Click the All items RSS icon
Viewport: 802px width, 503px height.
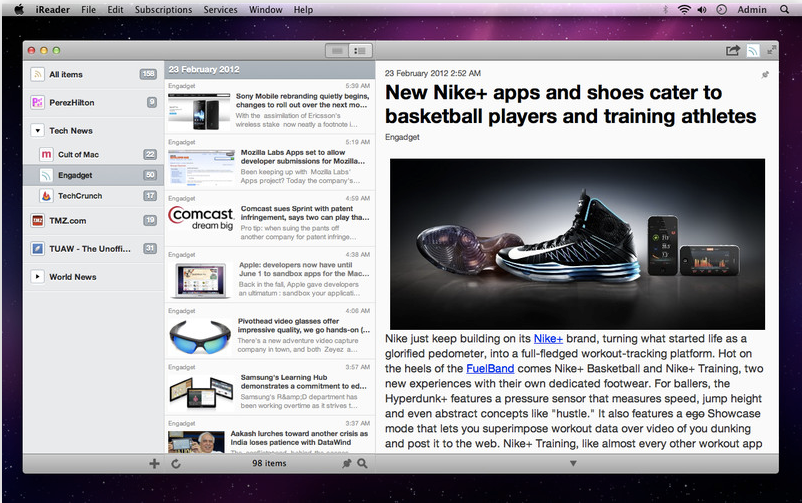tap(37, 75)
